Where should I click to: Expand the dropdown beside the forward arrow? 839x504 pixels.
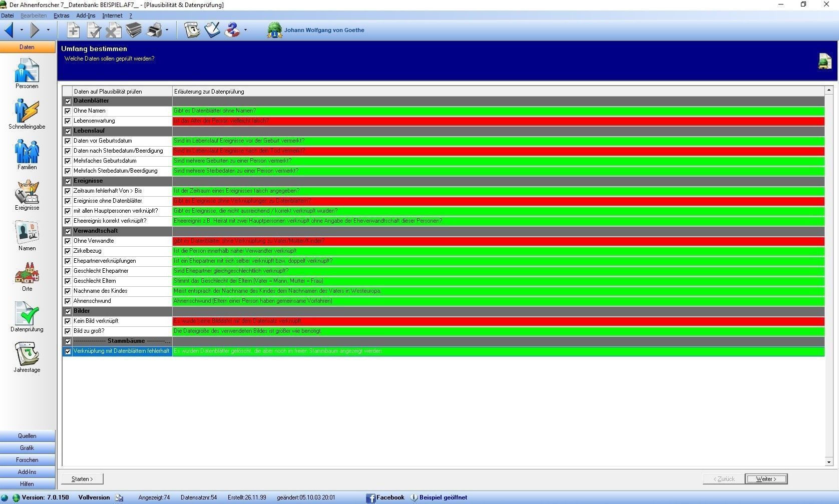(x=48, y=31)
